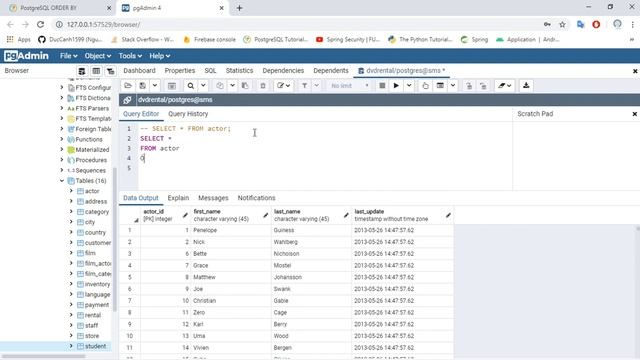Switch to the Statistics tab

[x=239, y=71]
